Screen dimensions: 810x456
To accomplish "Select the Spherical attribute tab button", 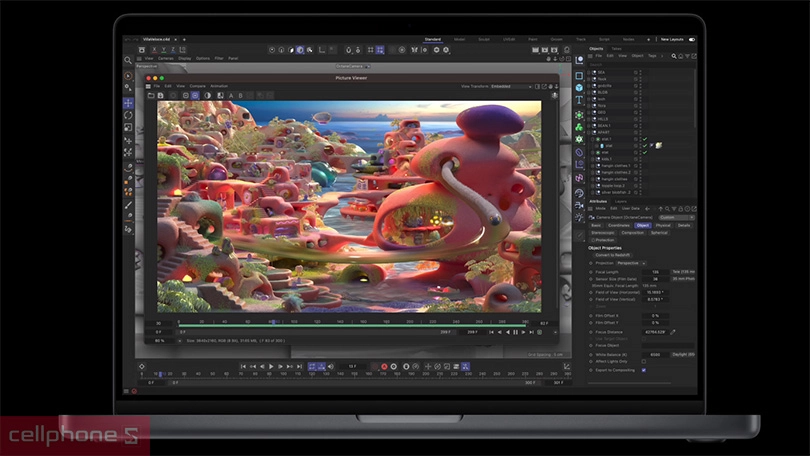I will click(x=659, y=233).
